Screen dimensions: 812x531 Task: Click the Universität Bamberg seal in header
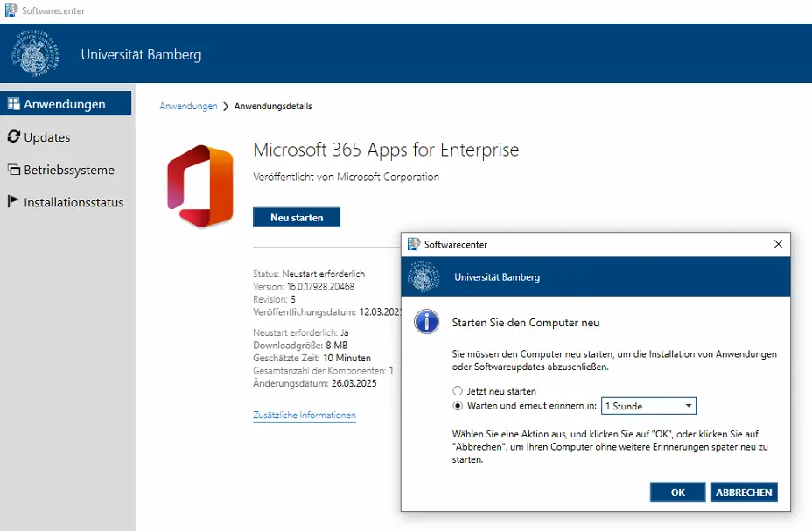[x=35, y=53]
